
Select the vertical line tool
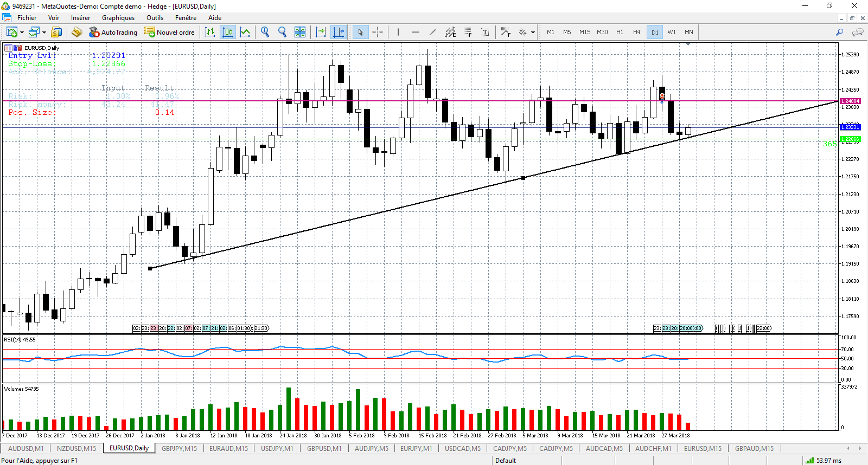click(x=398, y=32)
